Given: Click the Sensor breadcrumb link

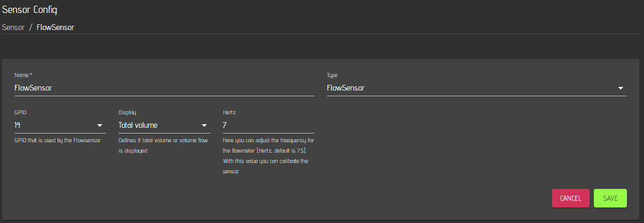Looking at the screenshot, I should [x=13, y=27].
